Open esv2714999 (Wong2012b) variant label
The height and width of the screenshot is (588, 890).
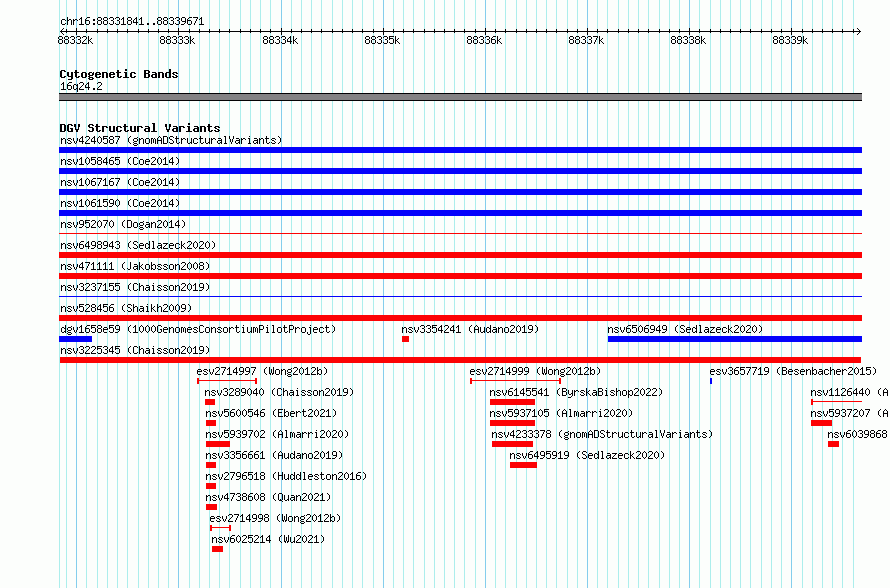pyautogui.click(x=535, y=371)
